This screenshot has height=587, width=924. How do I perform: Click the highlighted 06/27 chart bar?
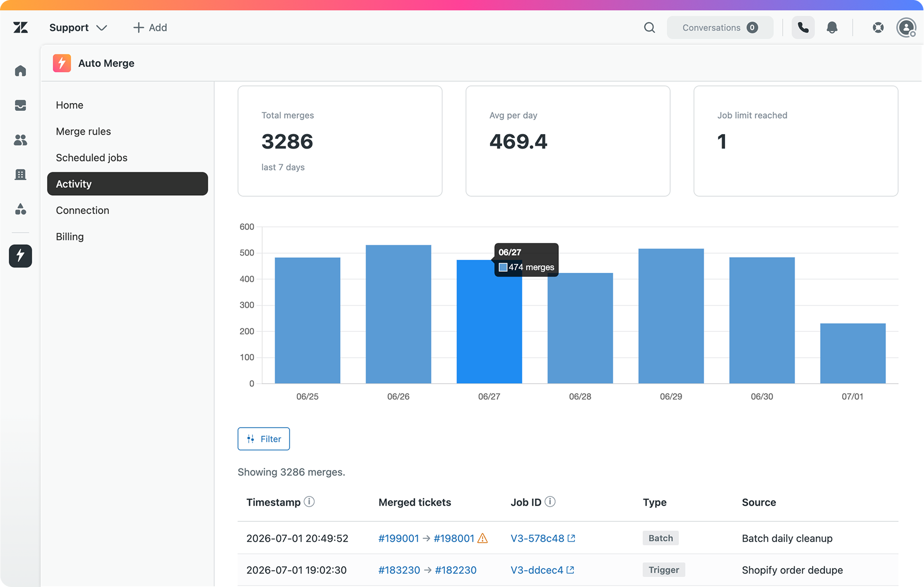point(489,321)
